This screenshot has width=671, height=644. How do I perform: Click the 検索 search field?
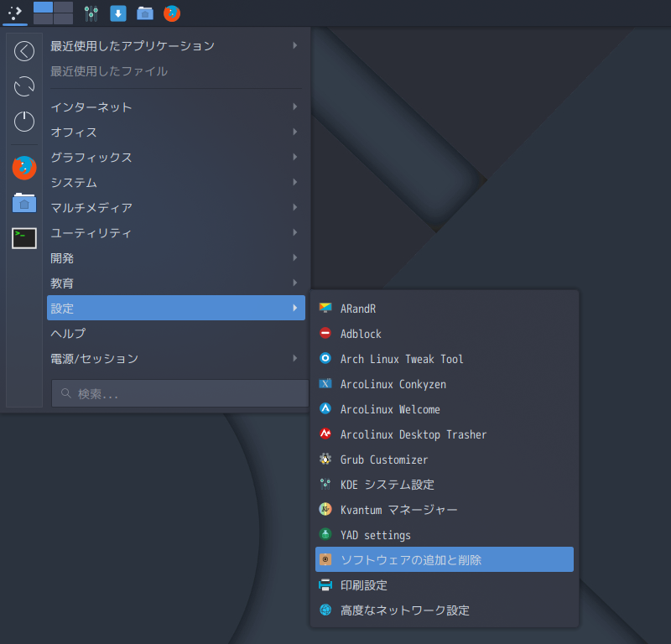180,393
